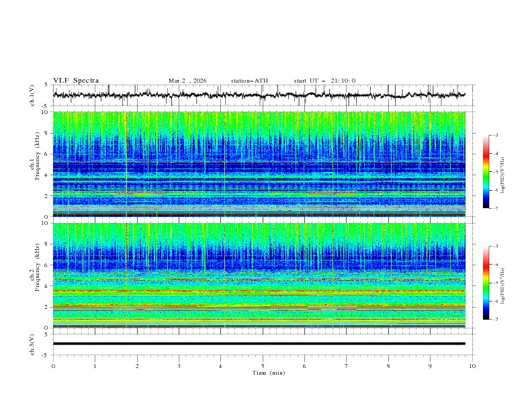Click the '10' tick on the time axis
The height and width of the screenshot is (411, 532).
(472, 366)
